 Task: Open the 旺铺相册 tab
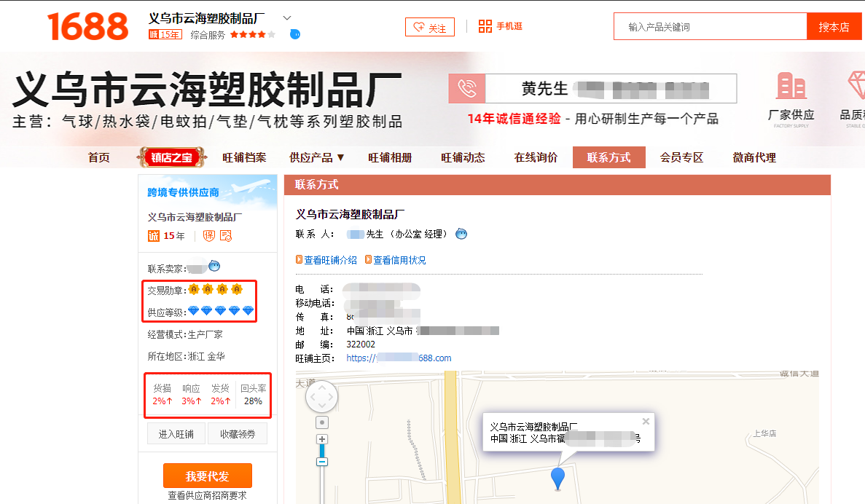point(390,157)
